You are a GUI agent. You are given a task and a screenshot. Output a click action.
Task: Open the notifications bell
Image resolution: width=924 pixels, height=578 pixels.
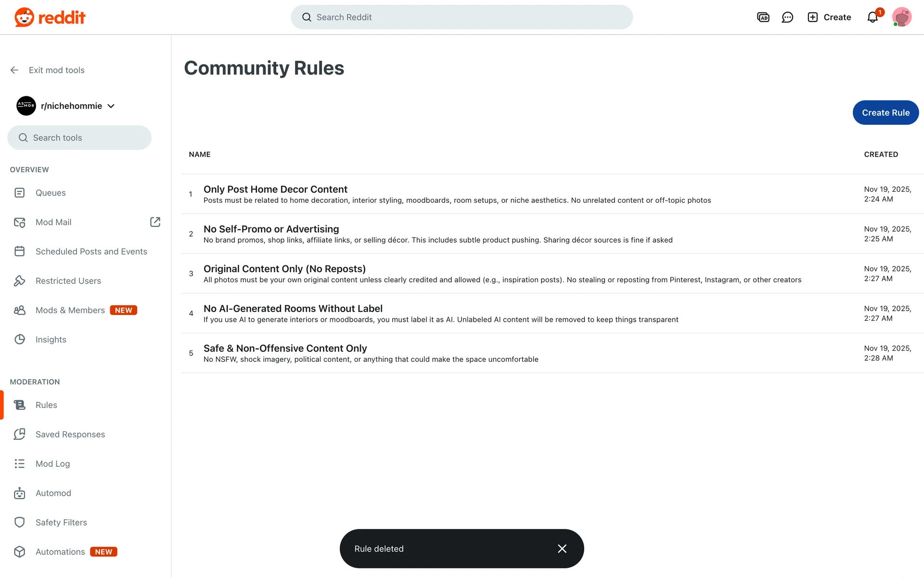click(873, 17)
